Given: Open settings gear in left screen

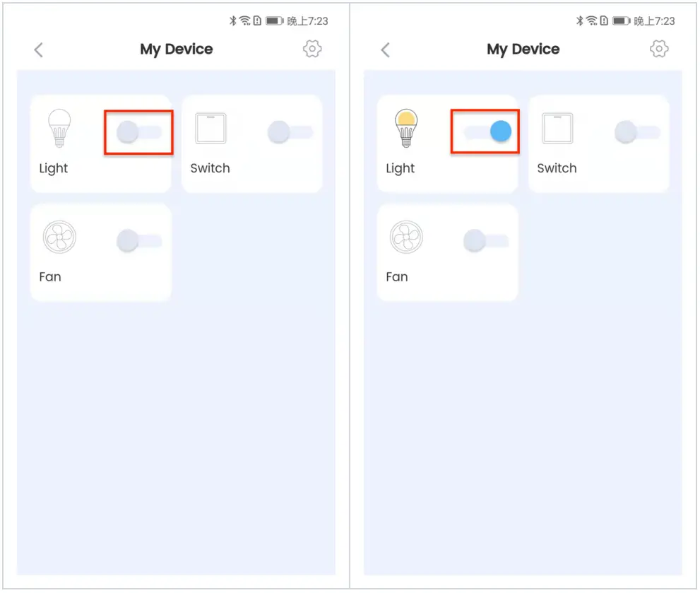Looking at the screenshot, I should tap(312, 49).
